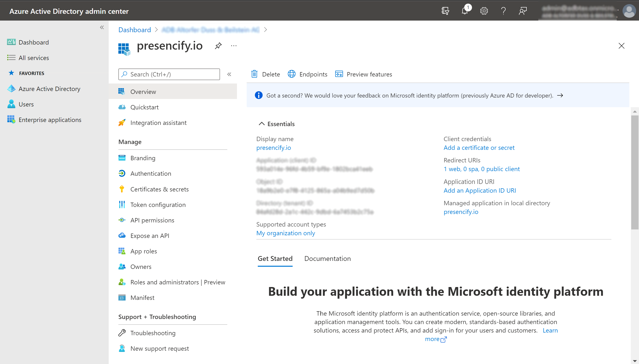Close the presencify.io blade
This screenshot has width=639, height=364.
click(x=621, y=46)
